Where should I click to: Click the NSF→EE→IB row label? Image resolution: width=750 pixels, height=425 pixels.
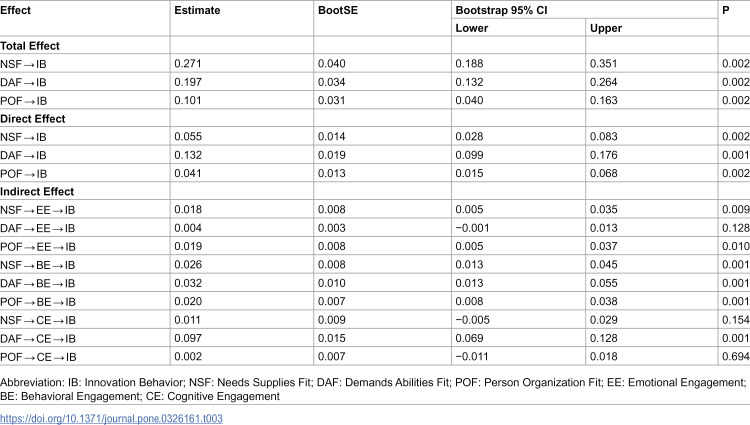pyautogui.click(x=38, y=210)
